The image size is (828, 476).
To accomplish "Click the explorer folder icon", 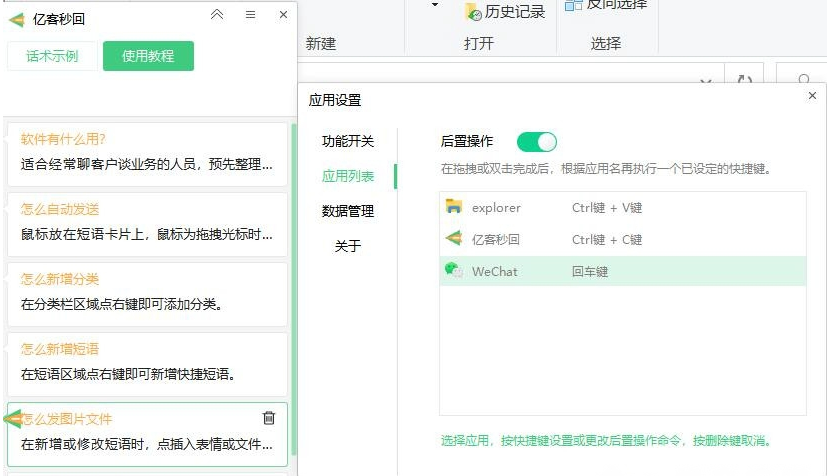I will [454, 206].
